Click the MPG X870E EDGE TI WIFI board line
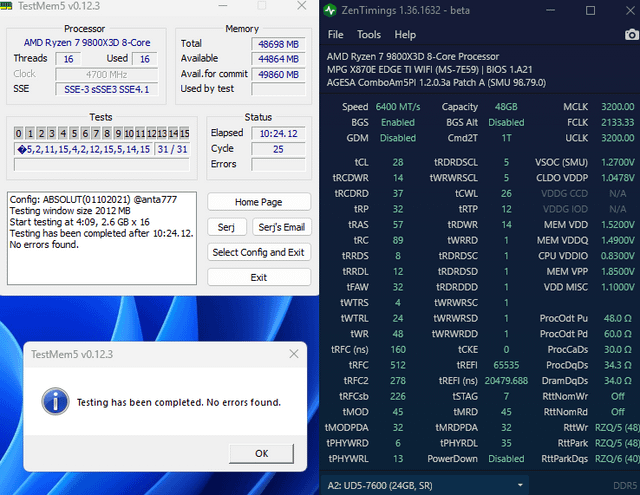Viewport: 640px width, 495px height. 429,70
